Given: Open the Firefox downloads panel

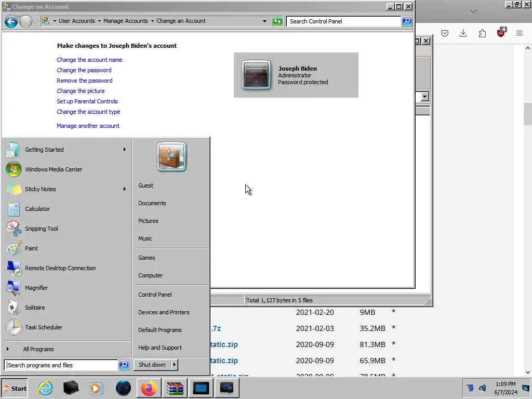Looking at the screenshot, I should point(463,33).
